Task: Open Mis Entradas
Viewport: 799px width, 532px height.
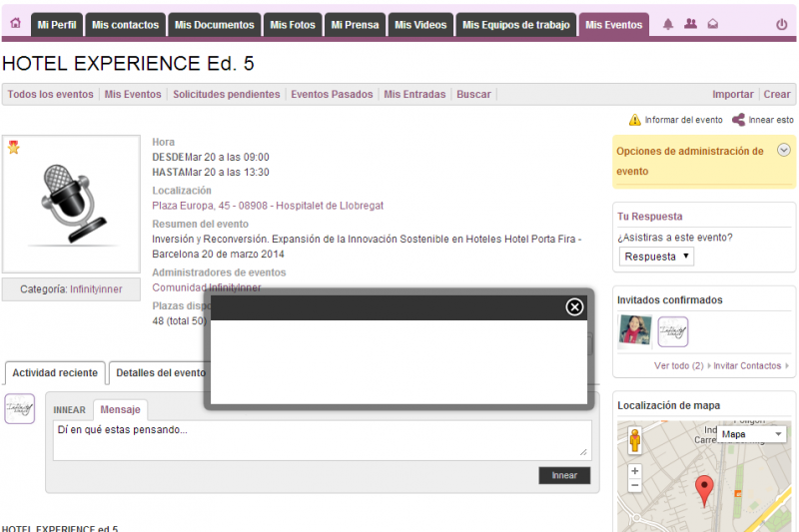Action: tap(414, 94)
